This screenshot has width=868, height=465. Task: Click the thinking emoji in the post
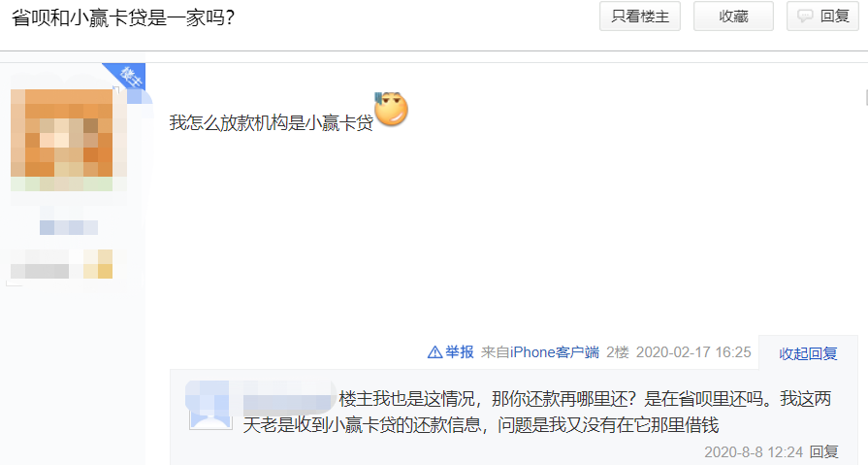pos(392,109)
